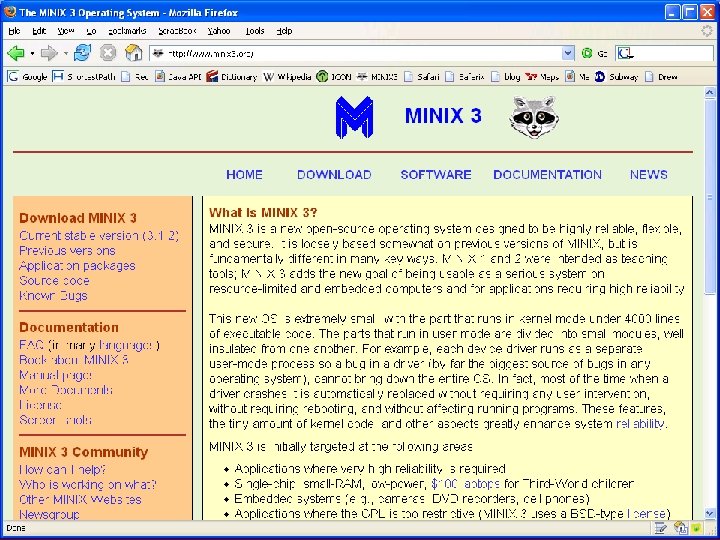Reload the page with the refresh icon
Viewport: 720px width, 540px height.
(83, 53)
